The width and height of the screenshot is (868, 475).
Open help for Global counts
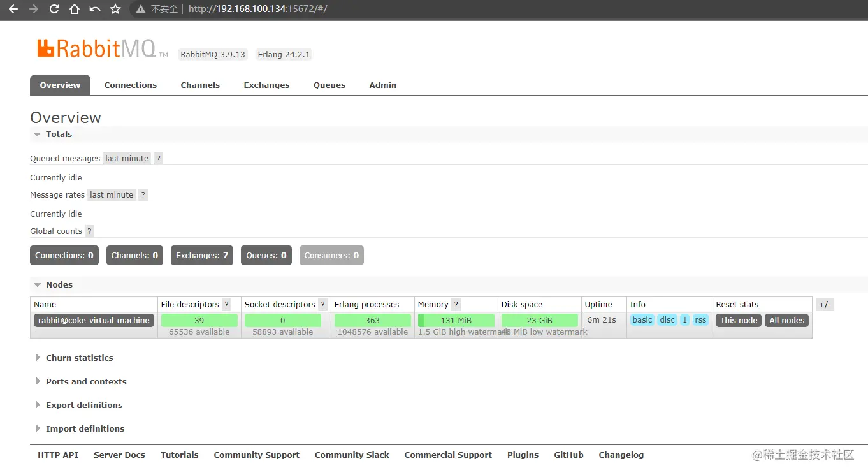pos(89,231)
